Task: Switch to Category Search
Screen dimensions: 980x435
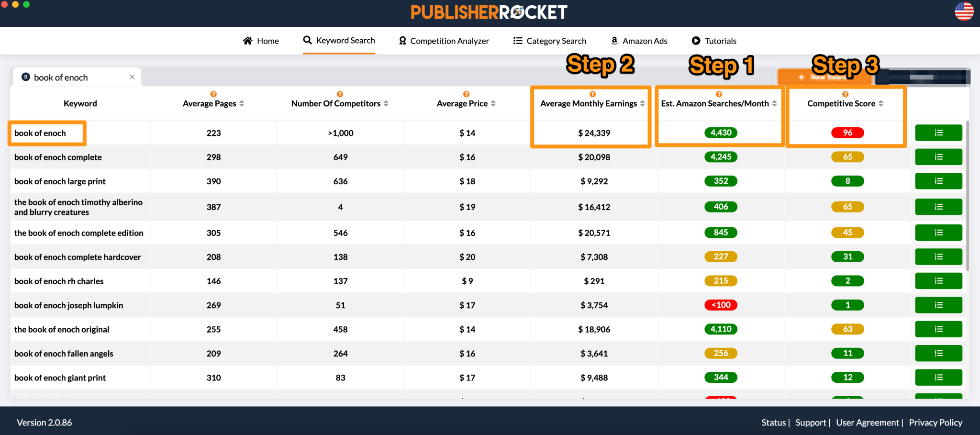Action: [x=549, y=41]
